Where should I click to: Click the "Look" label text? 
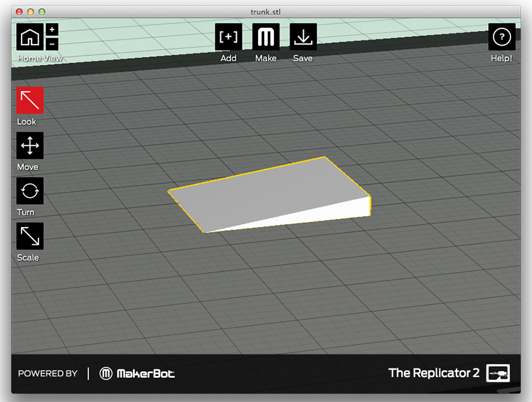click(x=27, y=122)
